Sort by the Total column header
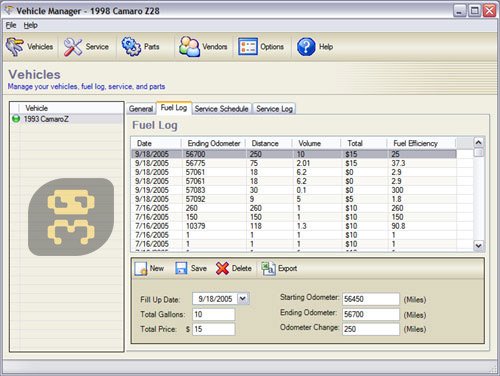The height and width of the screenshot is (376, 500). point(364,143)
